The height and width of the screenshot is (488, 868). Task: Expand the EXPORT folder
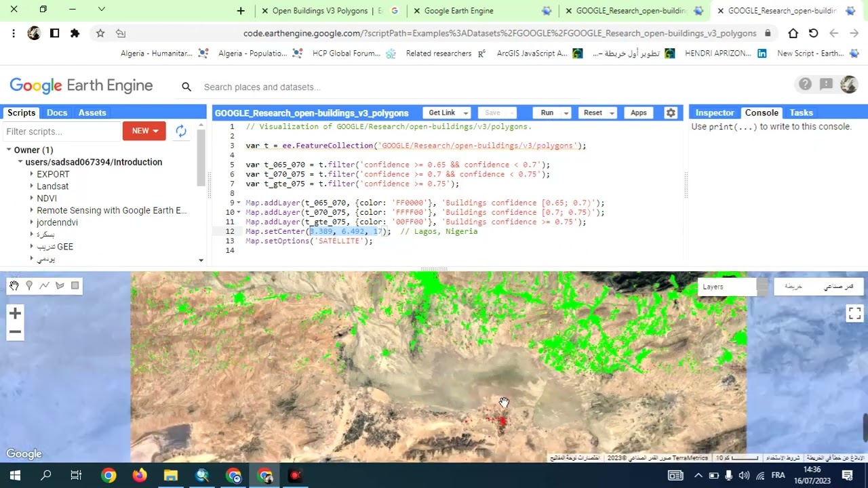(x=31, y=174)
